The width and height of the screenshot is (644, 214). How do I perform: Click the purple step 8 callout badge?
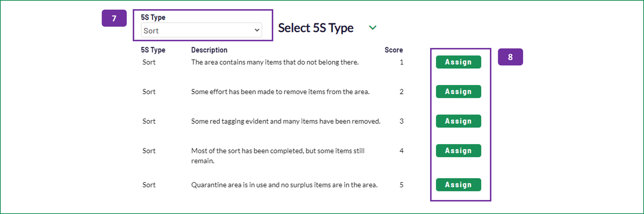(x=510, y=57)
